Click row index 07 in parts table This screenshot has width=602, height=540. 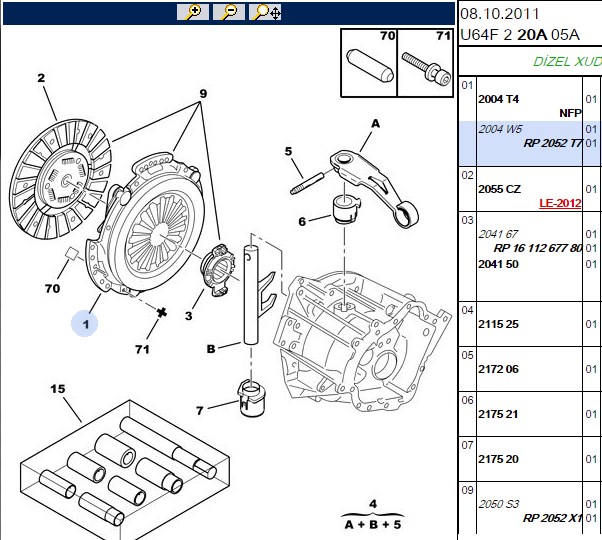click(x=467, y=445)
